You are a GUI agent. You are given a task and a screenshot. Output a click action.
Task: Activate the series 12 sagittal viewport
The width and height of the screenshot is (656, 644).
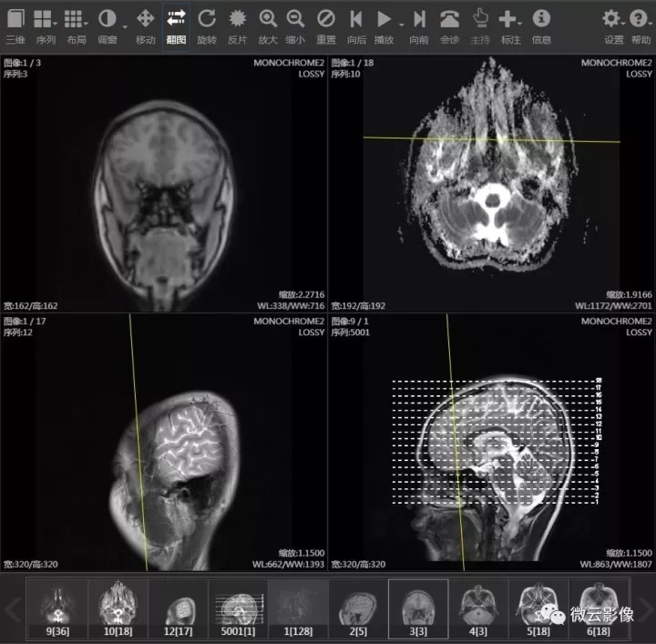(x=164, y=442)
